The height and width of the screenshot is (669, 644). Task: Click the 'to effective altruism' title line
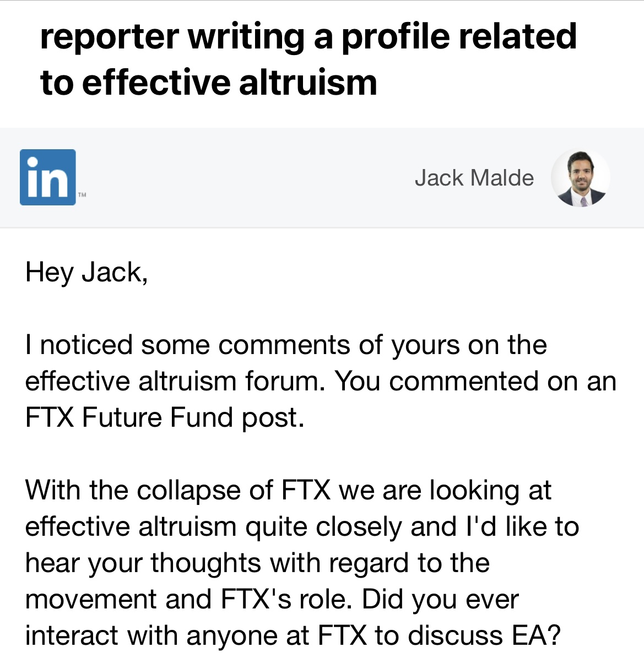(209, 83)
